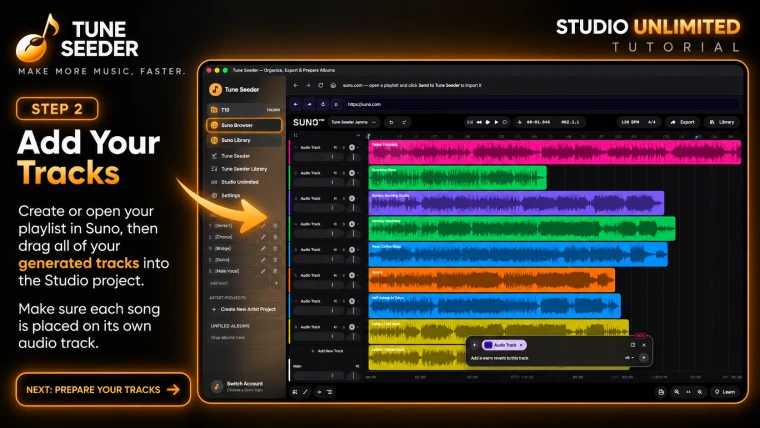Image resolution: width=760 pixels, height=428 pixels.
Task: Open track 6 options dropdown arrow
Action: click(358, 275)
